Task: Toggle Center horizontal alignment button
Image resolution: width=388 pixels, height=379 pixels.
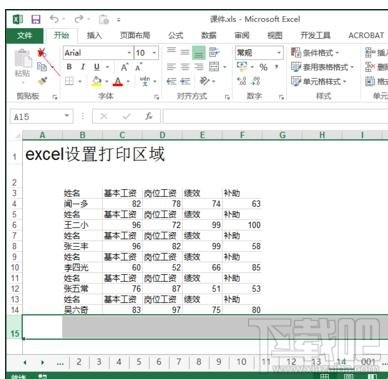Action: click(x=185, y=67)
